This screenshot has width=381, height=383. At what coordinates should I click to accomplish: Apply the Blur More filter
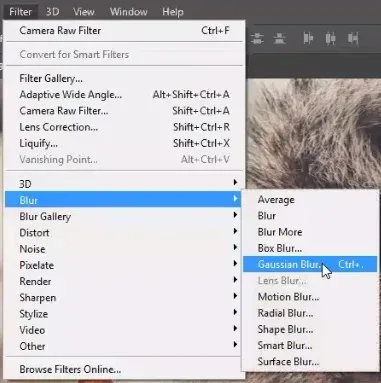(x=310, y=232)
